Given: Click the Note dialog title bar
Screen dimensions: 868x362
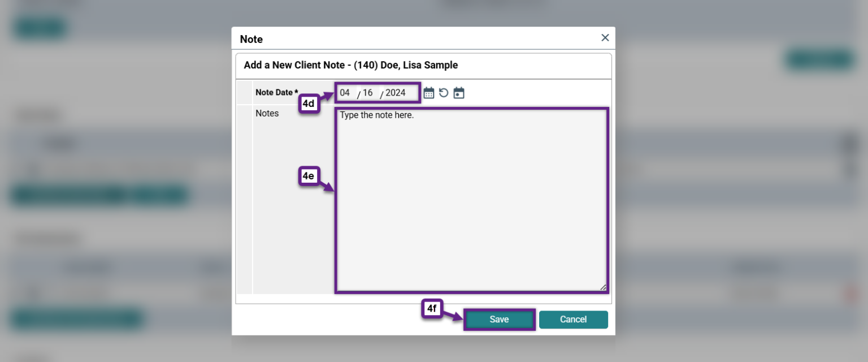Looking at the screenshot, I should click(x=423, y=38).
